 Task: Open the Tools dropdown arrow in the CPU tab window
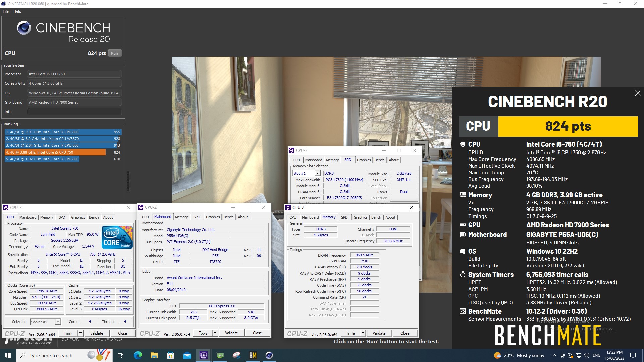80,333
